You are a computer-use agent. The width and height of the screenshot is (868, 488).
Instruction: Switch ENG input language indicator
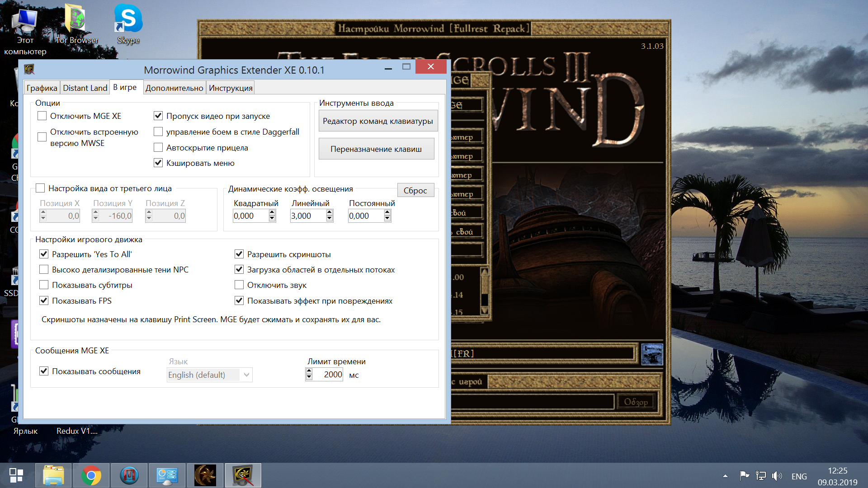(x=799, y=476)
